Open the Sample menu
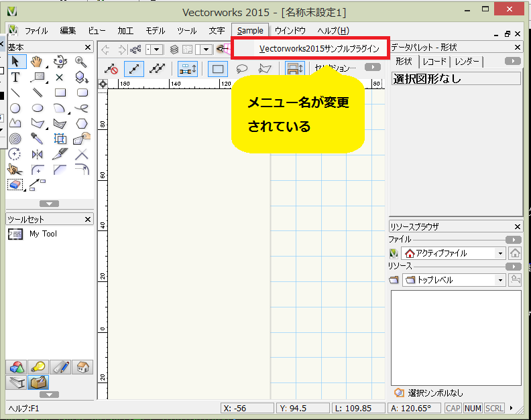This screenshot has width=531, height=420. 250,30
